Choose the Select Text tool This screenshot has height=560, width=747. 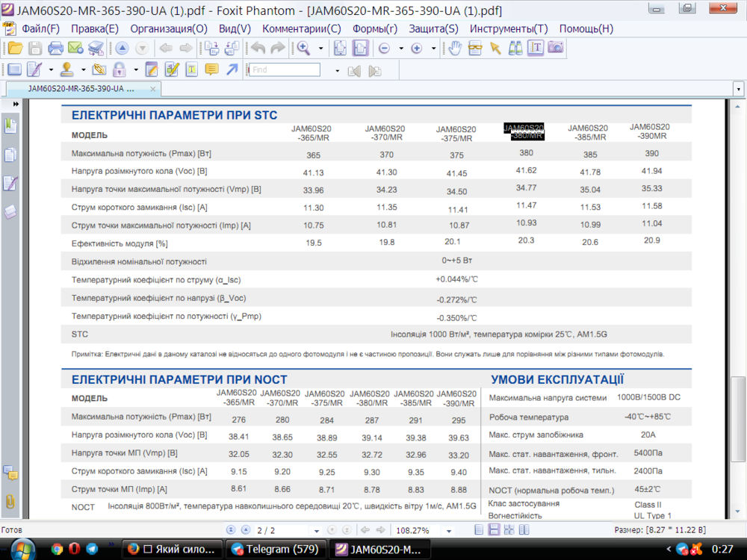[x=535, y=49]
